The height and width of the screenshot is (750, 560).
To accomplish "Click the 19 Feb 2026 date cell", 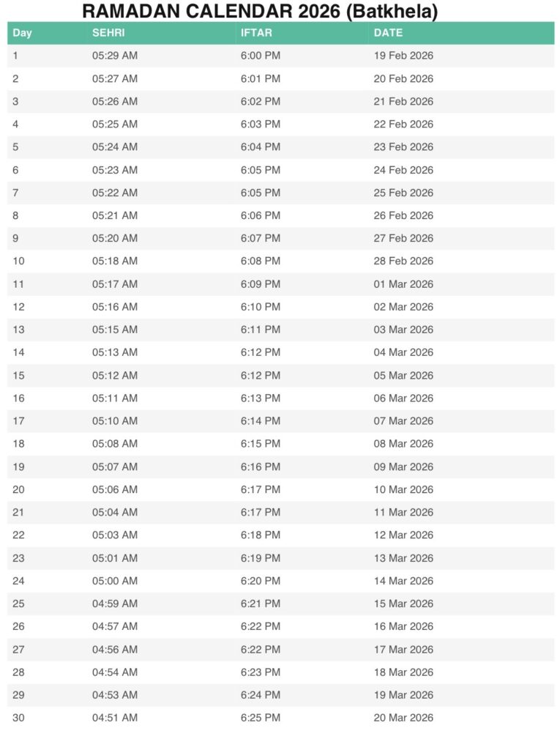I will click(403, 56).
